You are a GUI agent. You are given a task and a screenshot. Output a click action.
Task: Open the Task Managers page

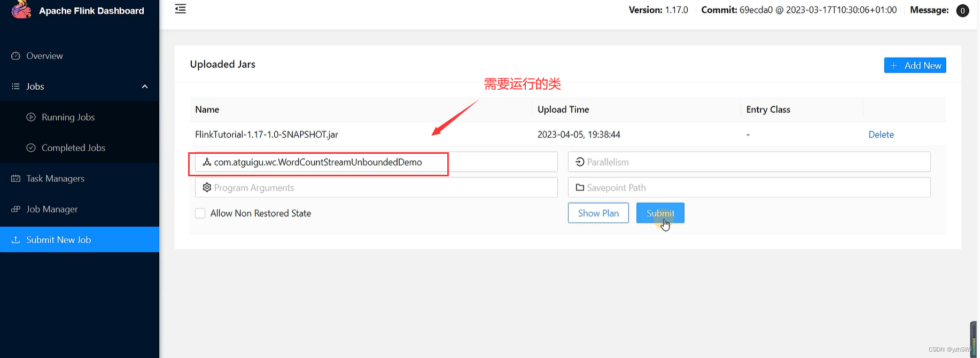(x=80, y=178)
